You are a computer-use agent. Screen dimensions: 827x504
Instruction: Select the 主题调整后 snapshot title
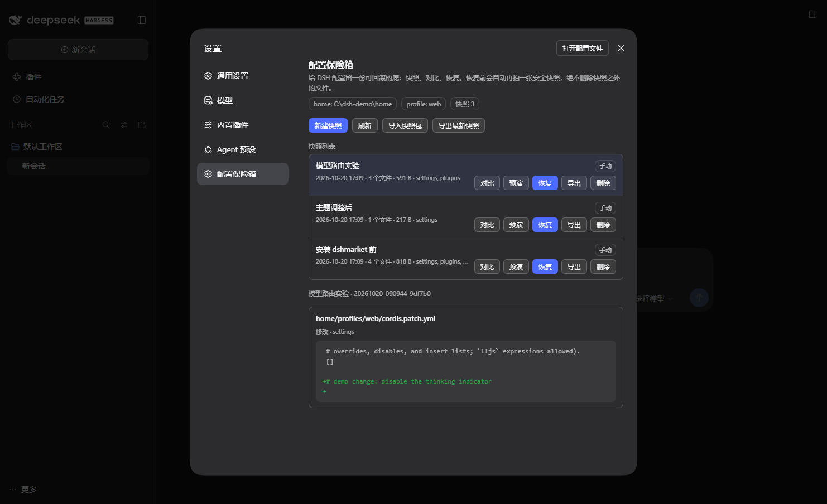pos(334,207)
